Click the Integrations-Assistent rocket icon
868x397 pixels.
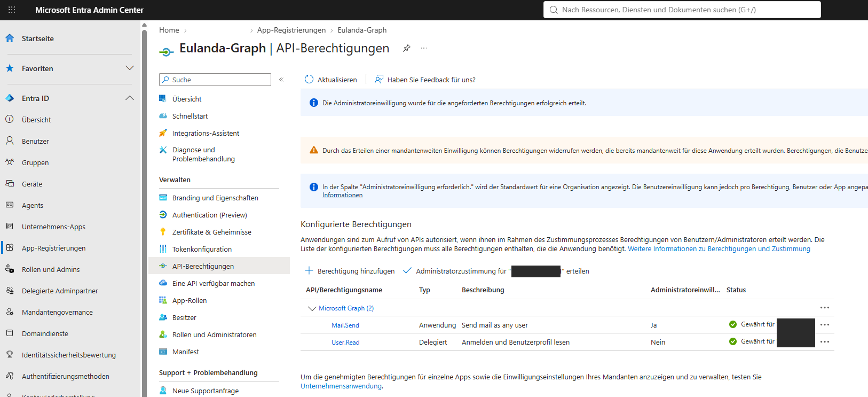pyautogui.click(x=163, y=133)
